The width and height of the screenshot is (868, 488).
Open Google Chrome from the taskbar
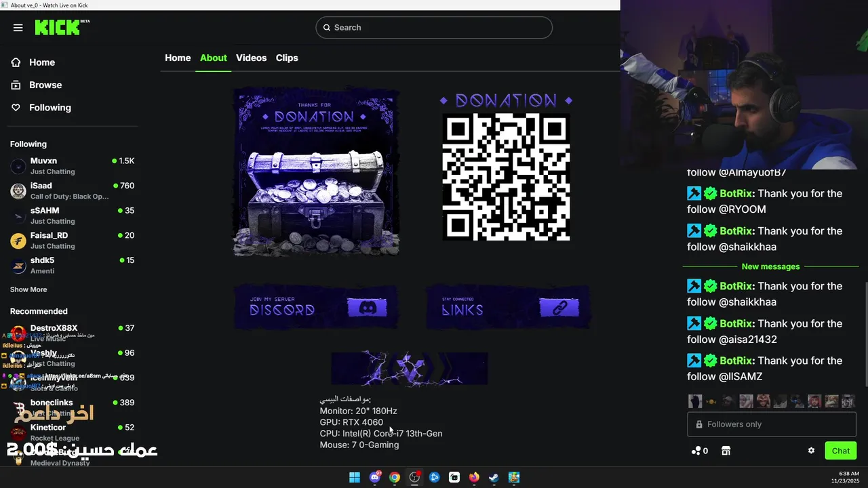[x=395, y=477]
